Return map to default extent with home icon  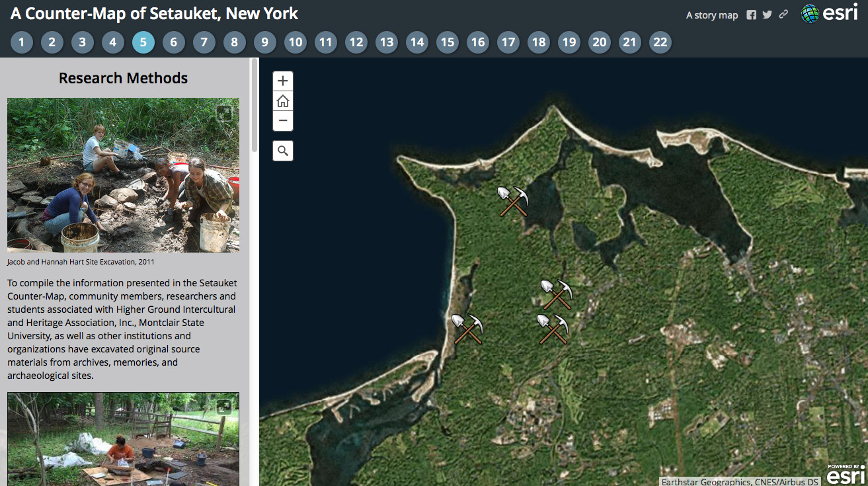point(282,101)
